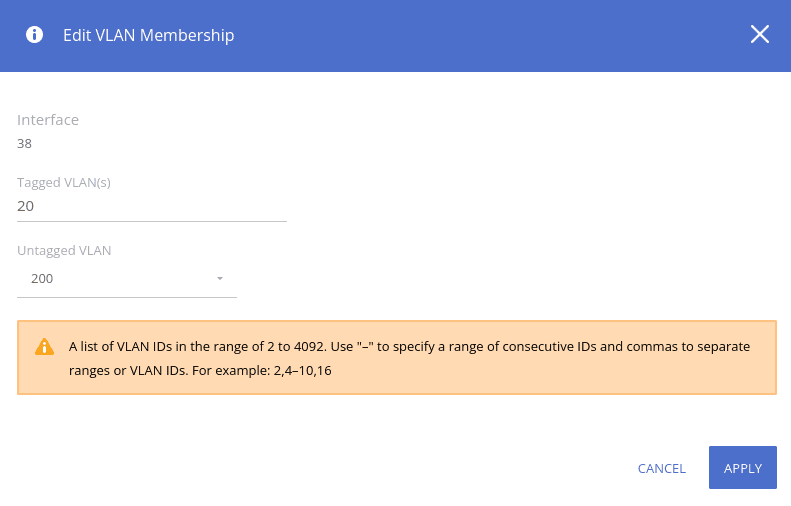Select the value 20 in Tagged VLANs
The height and width of the screenshot is (506, 791).
(x=26, y=206)
